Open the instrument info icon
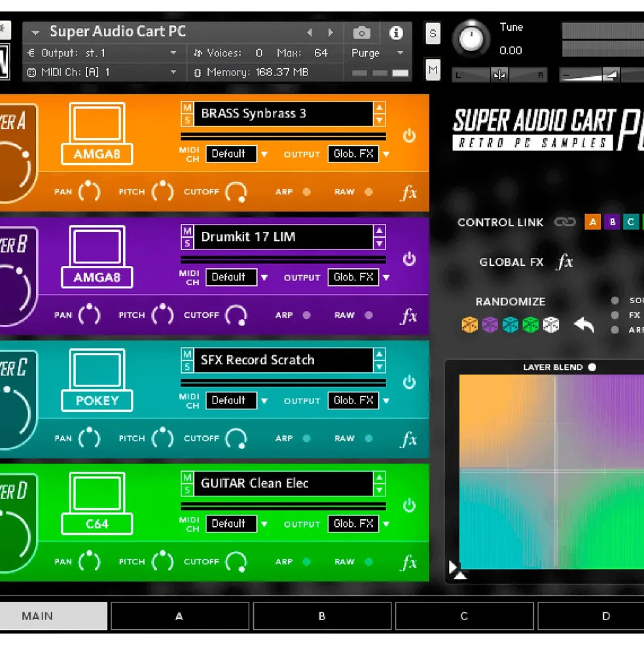Image resolution: width=644 pixels, height=645 pixels. point(396,33)
